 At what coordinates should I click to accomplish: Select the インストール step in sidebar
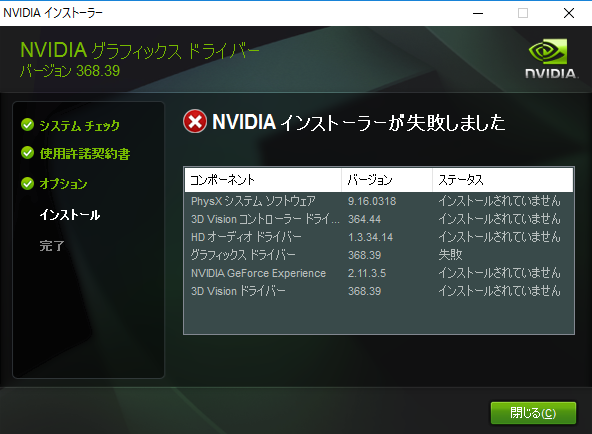point(70,215)
